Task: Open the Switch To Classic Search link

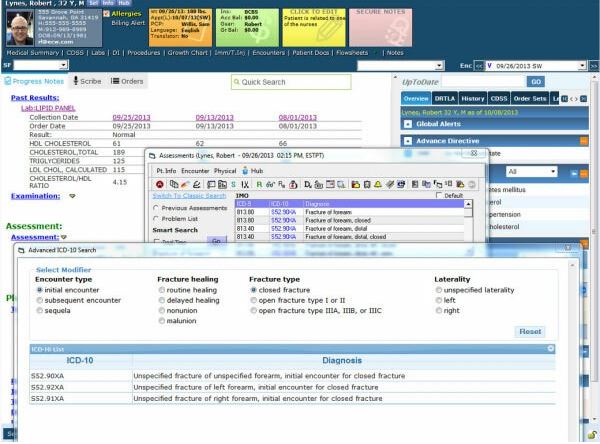Action: tap(187, 196)
